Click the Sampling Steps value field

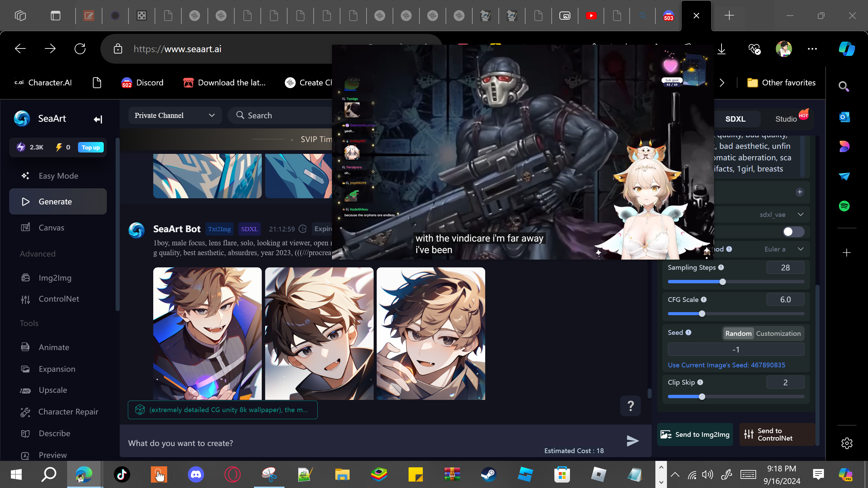coord(785,268)
